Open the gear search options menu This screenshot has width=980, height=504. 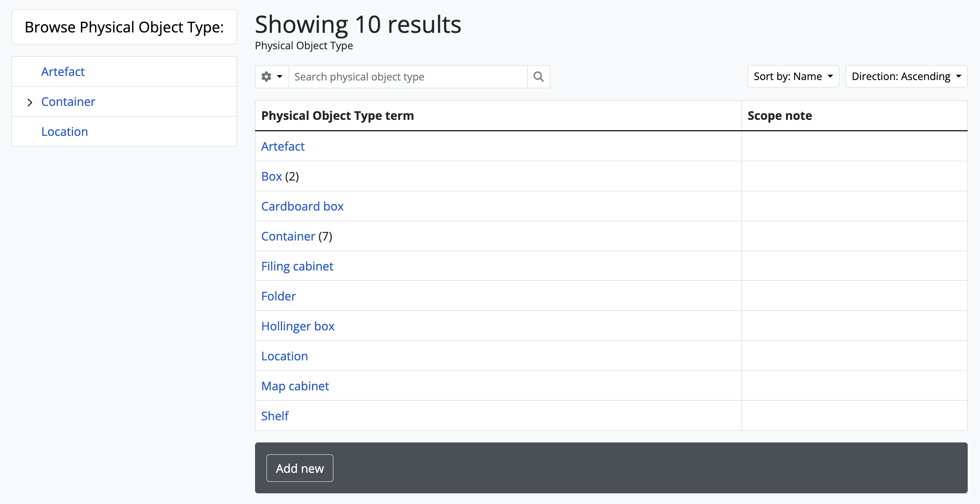pyautogui.click(x=272, y=77)
